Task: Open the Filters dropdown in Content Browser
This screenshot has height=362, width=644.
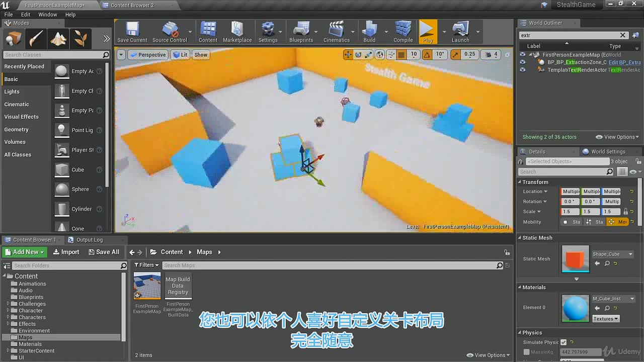Action: pos(146,265)
